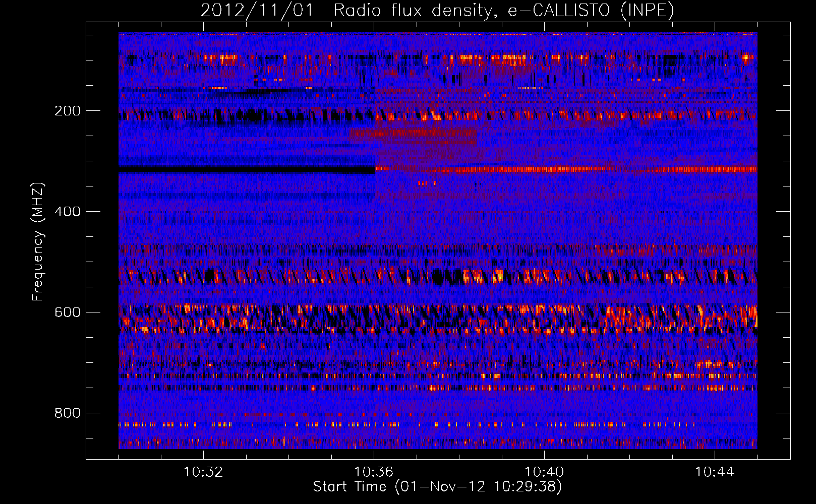Image resolution: width=816 pixels, height=504 pixels.
Task: Click the "Frequency (MHZ)" axis label
Action: coord(38,242)
